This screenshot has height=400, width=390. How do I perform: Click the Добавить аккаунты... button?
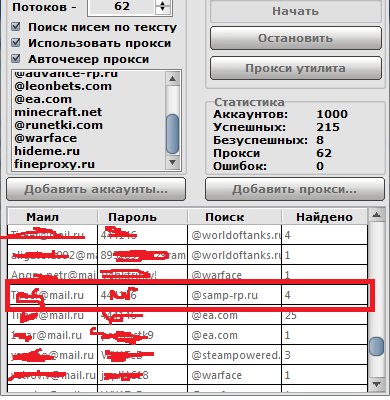(96, 189)
